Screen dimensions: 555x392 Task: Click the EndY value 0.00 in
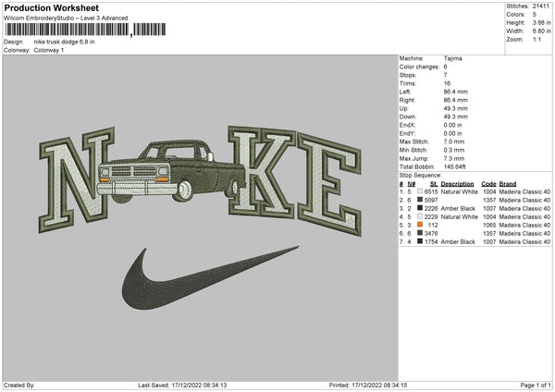[x=452, y=133]
